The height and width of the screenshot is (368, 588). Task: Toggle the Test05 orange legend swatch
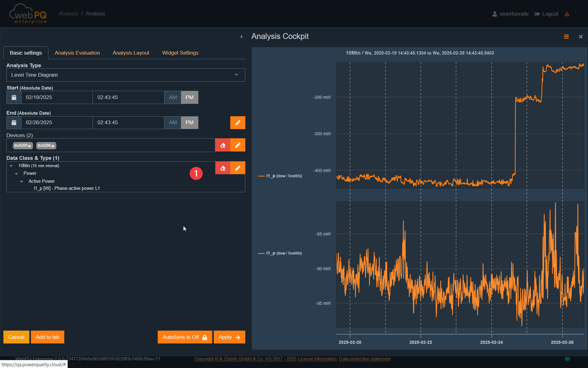(261, 176)
